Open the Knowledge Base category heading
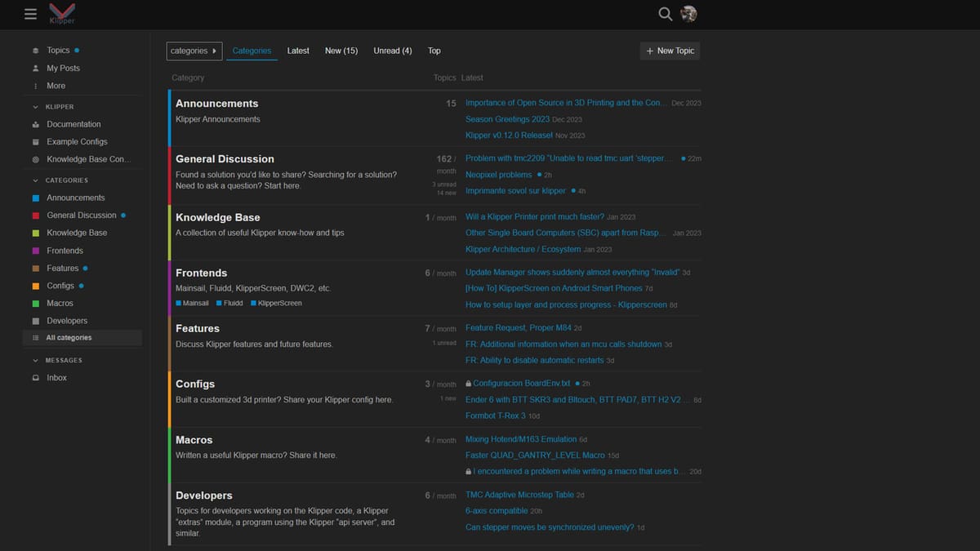The height and width of the screenshot is (551, 980). click(218, 218)
